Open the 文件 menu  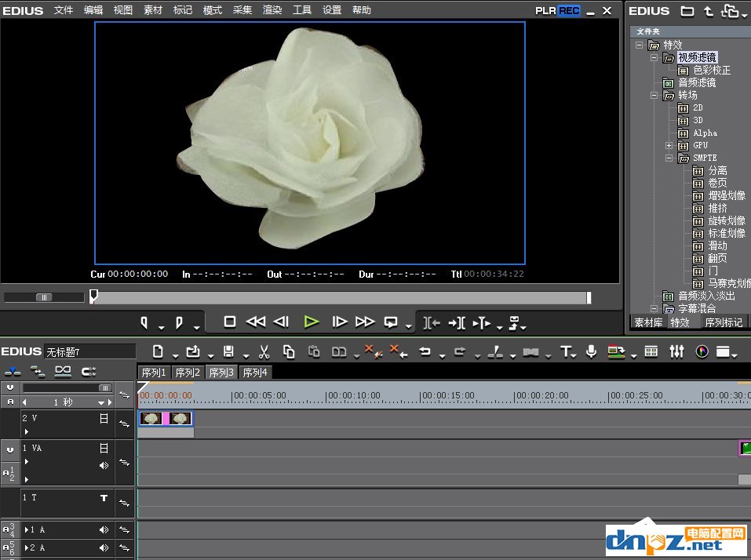pos(64,10)
